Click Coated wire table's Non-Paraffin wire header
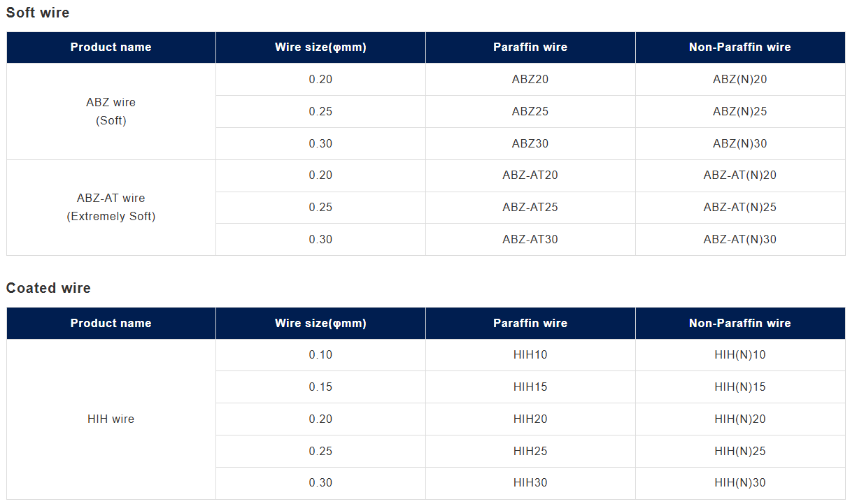The height and width of the screenshot is (504, 850). [739, 324]
